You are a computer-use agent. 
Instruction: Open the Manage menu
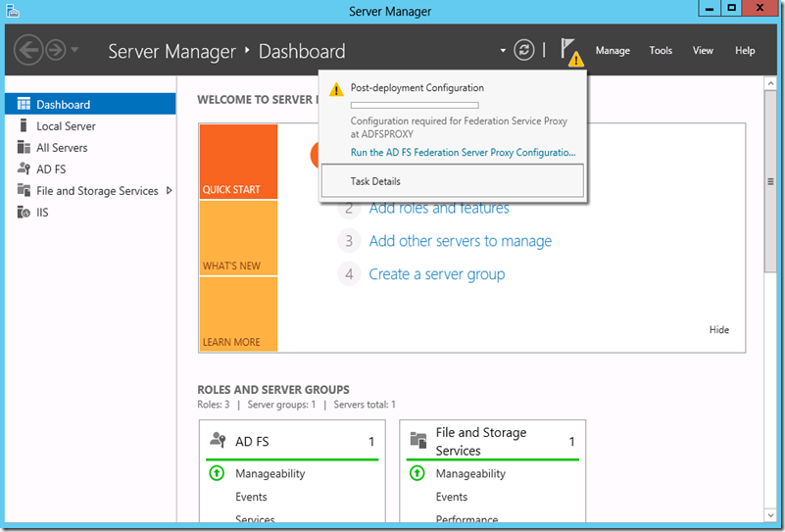tap(613, 51)
